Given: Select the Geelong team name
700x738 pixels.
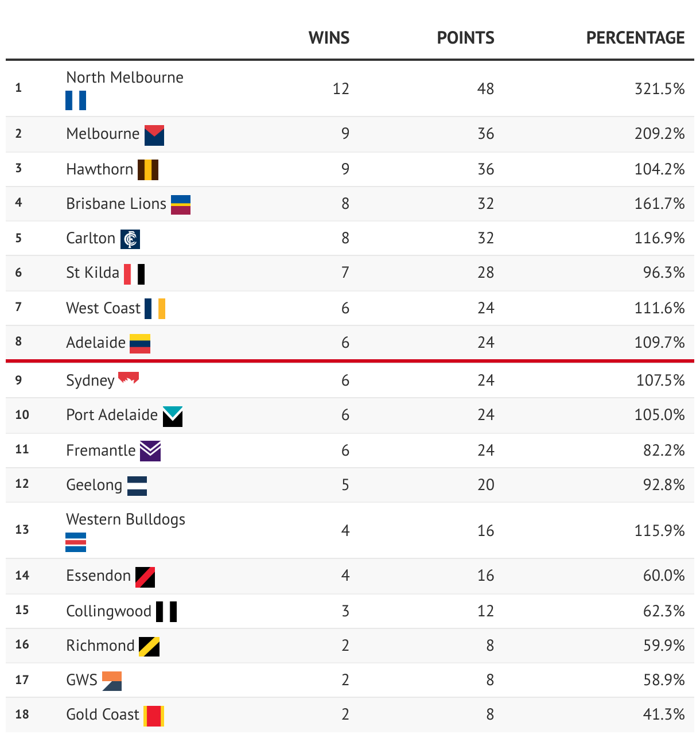Looking at the screenshot, I should 94,485.
